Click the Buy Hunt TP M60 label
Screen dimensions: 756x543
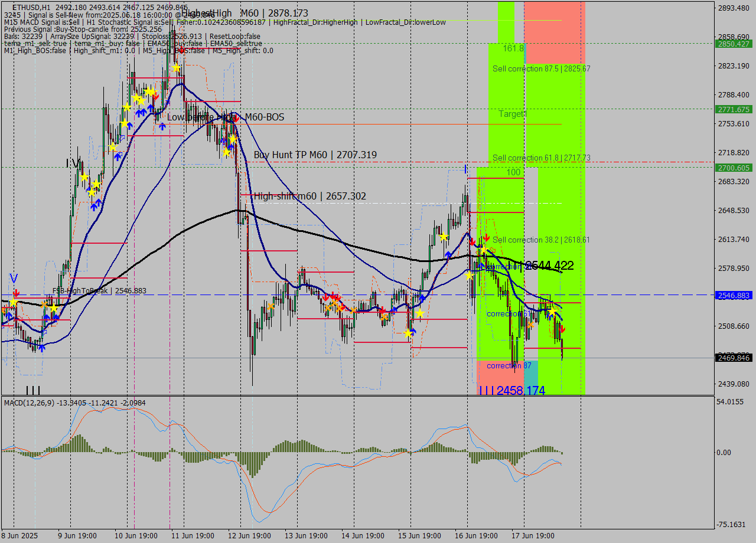click(315, 155)
